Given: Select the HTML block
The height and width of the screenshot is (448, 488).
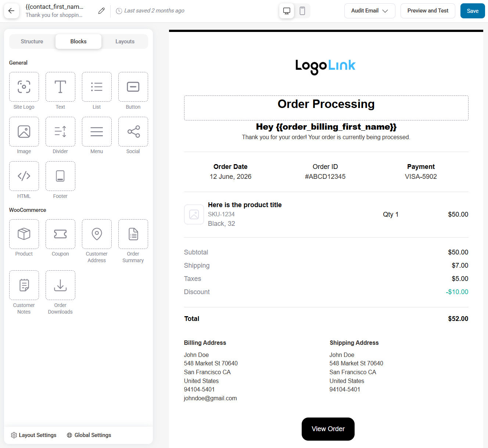Looking at the screenshot, I should pos(24,176).
